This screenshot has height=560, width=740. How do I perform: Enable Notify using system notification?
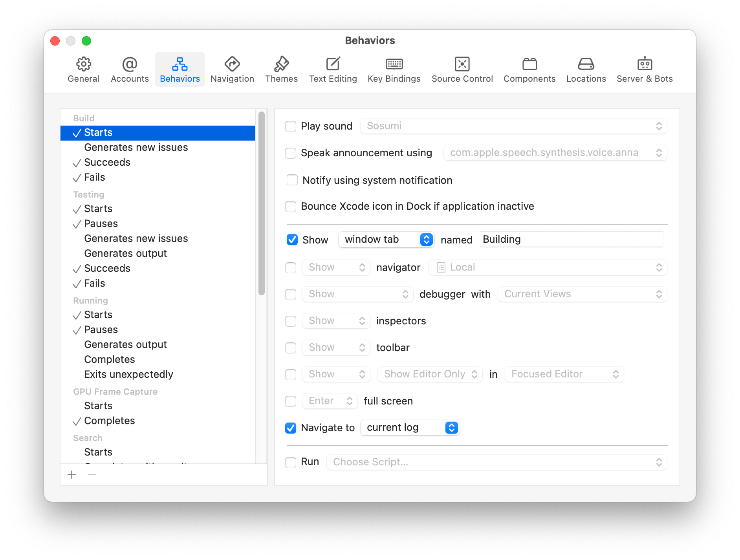(292, 180)
